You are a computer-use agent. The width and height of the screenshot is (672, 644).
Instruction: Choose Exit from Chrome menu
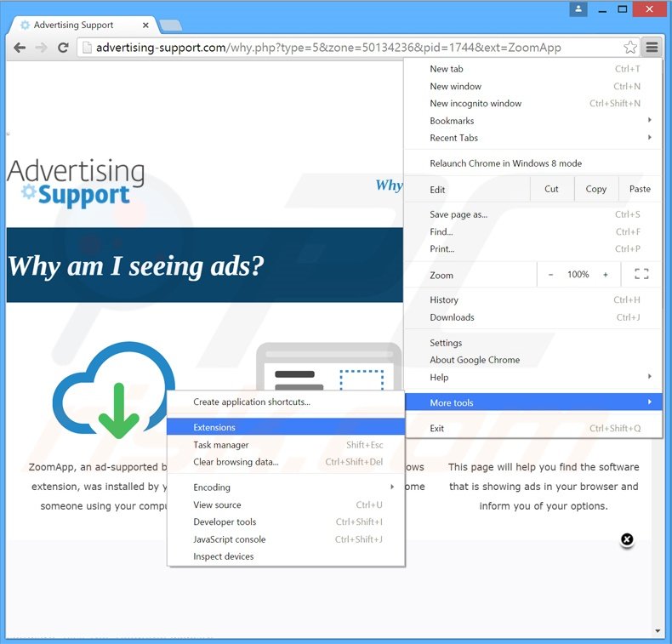point(533,428)
